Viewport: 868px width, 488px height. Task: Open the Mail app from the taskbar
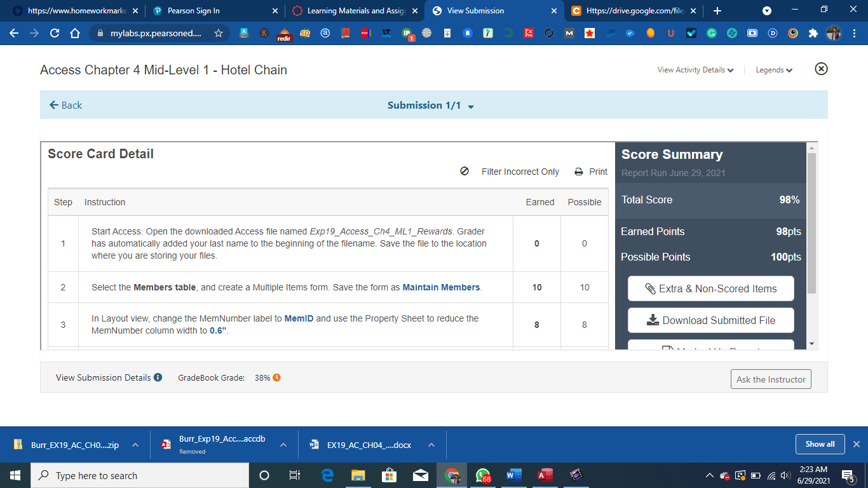420,475
